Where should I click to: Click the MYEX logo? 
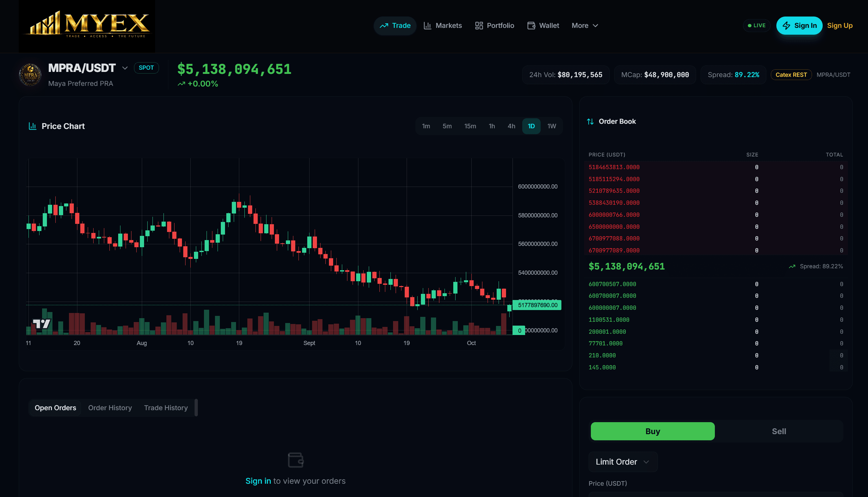pos(87,26)
